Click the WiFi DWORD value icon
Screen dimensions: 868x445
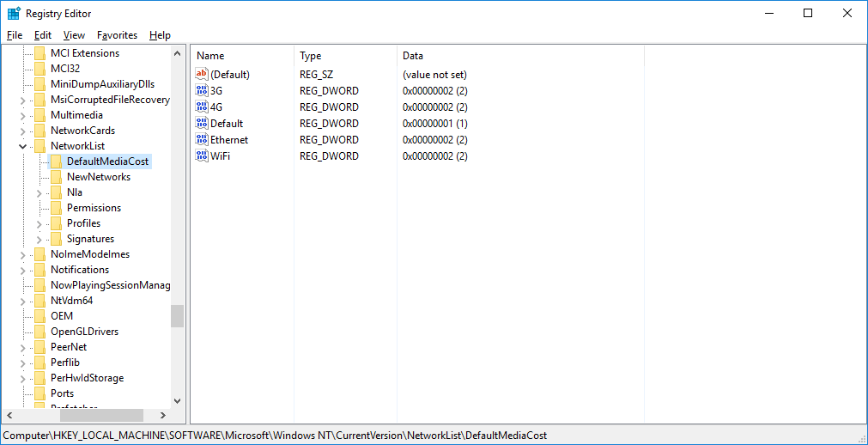pos(202,156)
